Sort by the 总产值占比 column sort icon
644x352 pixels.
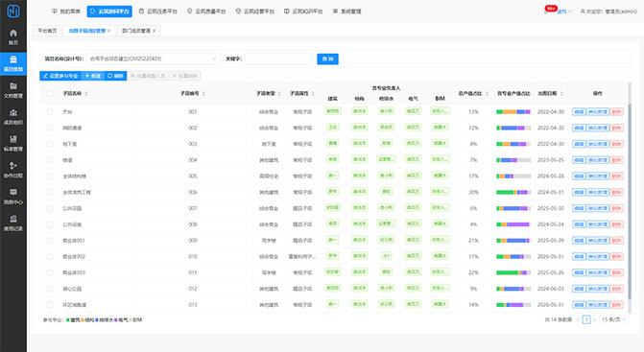click(488, 94)
